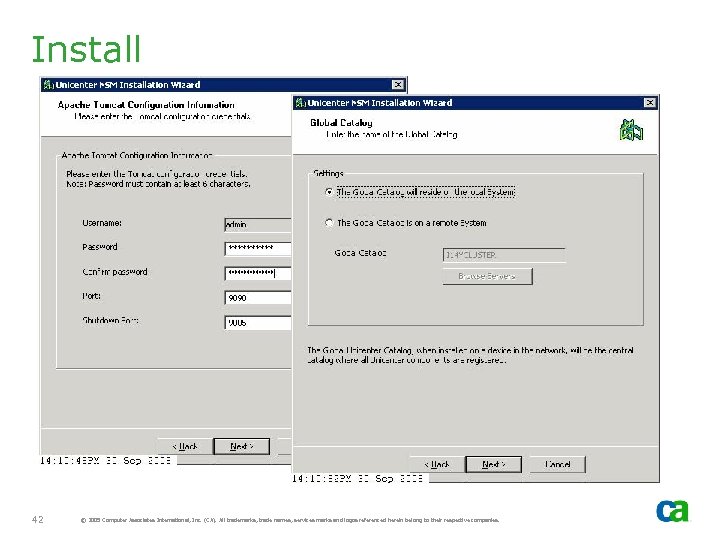Click the Port field showing 9090

tap(258, 298)
